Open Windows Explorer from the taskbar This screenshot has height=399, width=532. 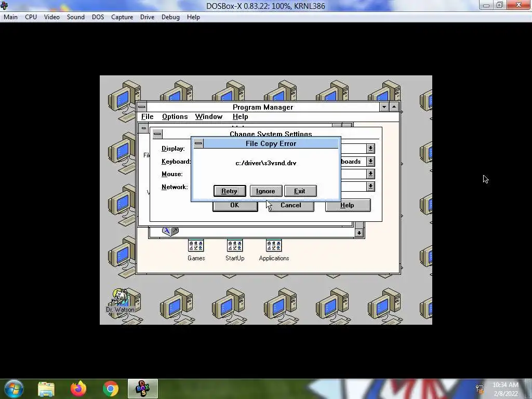click(46, 389)
